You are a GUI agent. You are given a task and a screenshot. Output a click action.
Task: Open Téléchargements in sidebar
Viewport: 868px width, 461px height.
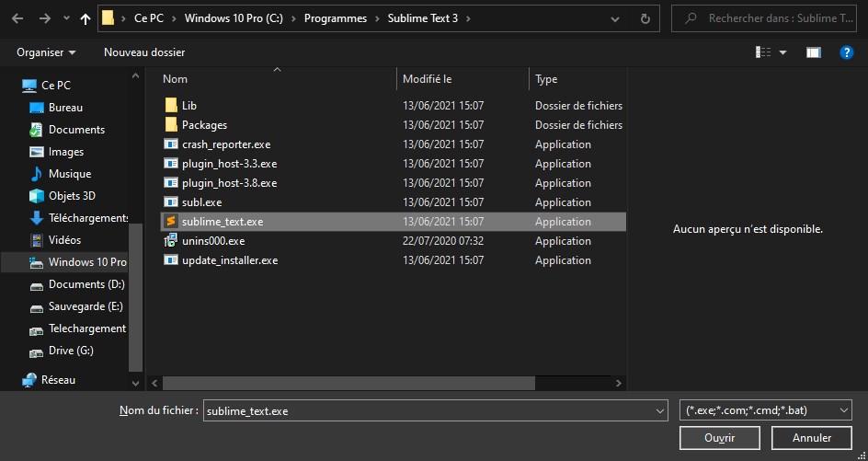click(x=88, y=218)
